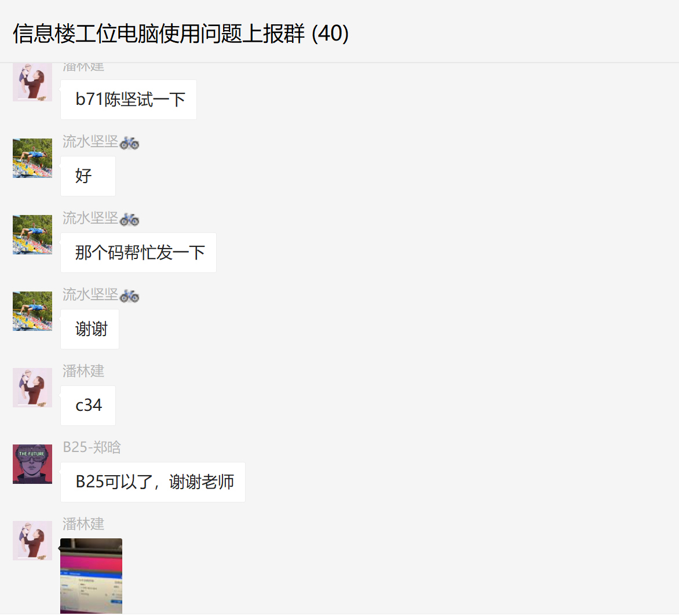
Task: Click 潘林建's avatar beside the c34 message
Action: (x=32, y=388)
